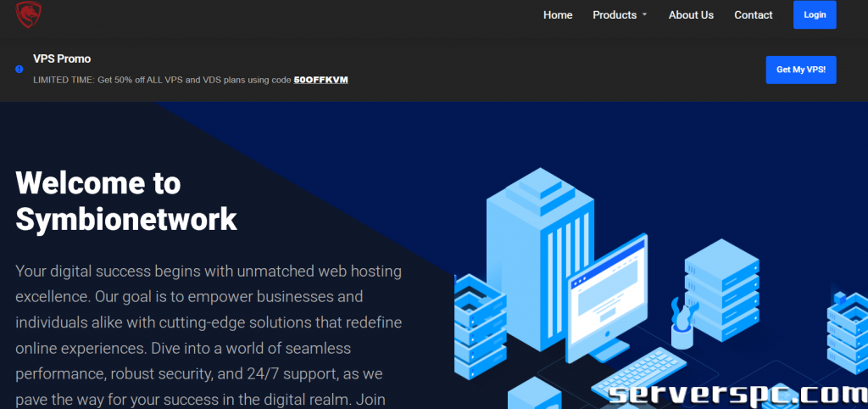The image size is (868, 409).
Task: Click the blue info dot beside VPS Promo
Action: (x=19, y=70)
